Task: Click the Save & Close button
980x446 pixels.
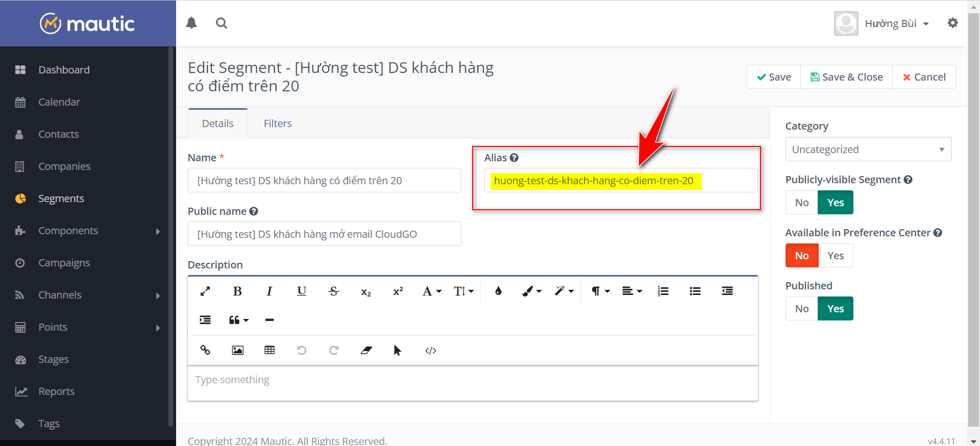Action: (846, 77)
